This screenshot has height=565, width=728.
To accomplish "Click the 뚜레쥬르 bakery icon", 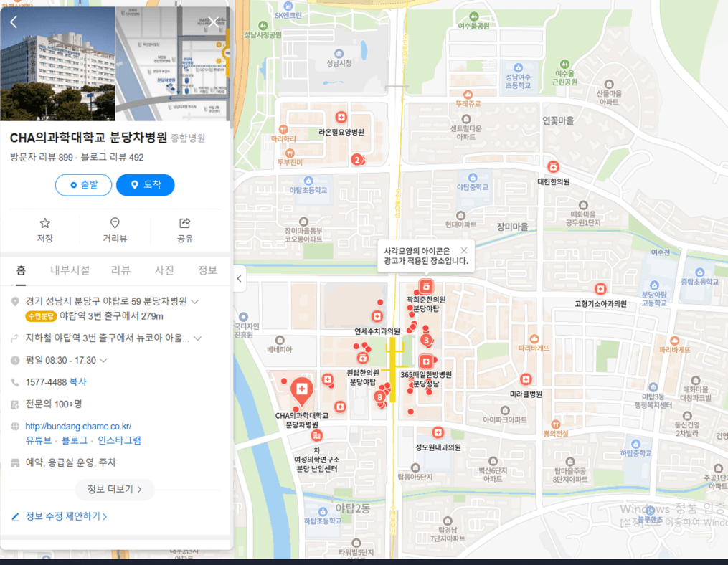I will (468, 94).
